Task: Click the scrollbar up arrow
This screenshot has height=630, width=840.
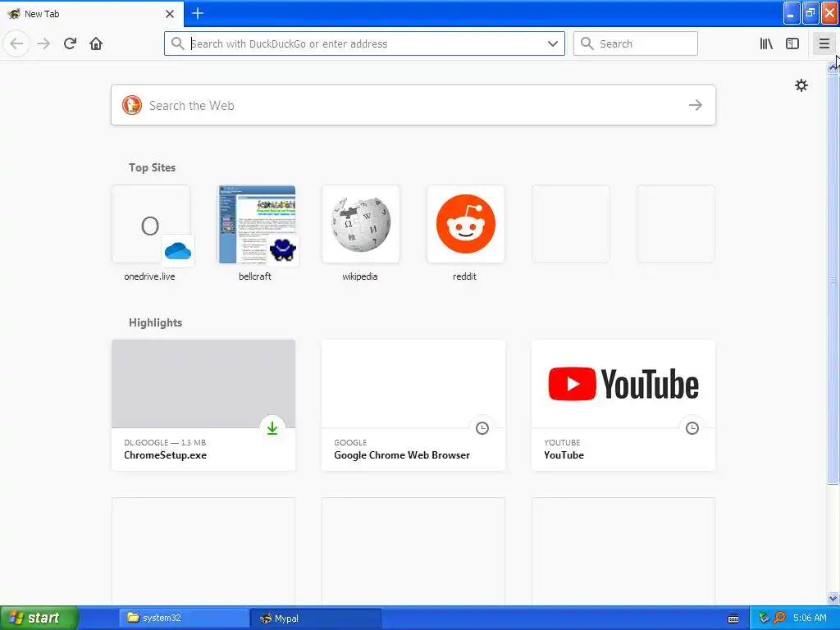Action: tap(833, 67)
